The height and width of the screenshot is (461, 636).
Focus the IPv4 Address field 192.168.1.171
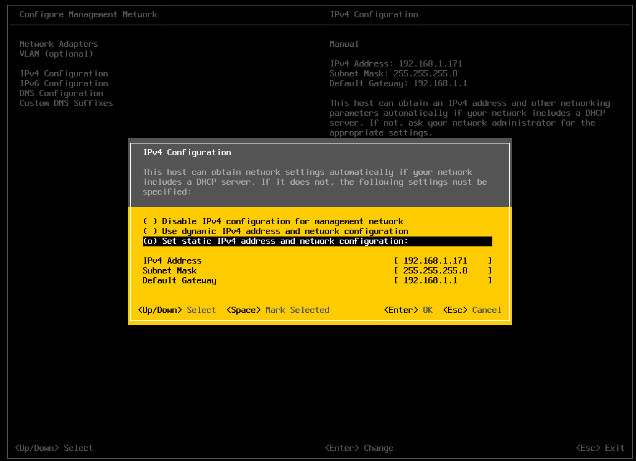(443, 261)
